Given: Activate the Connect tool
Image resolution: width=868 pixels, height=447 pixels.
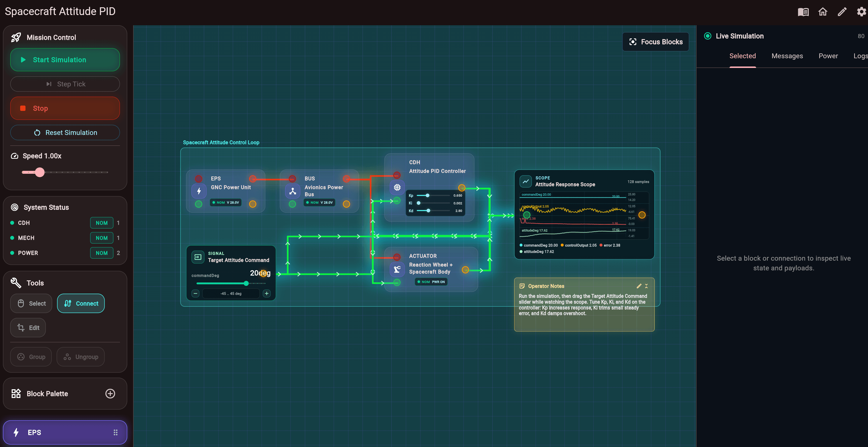Looking at the screenshot, I should click(81, 304).
